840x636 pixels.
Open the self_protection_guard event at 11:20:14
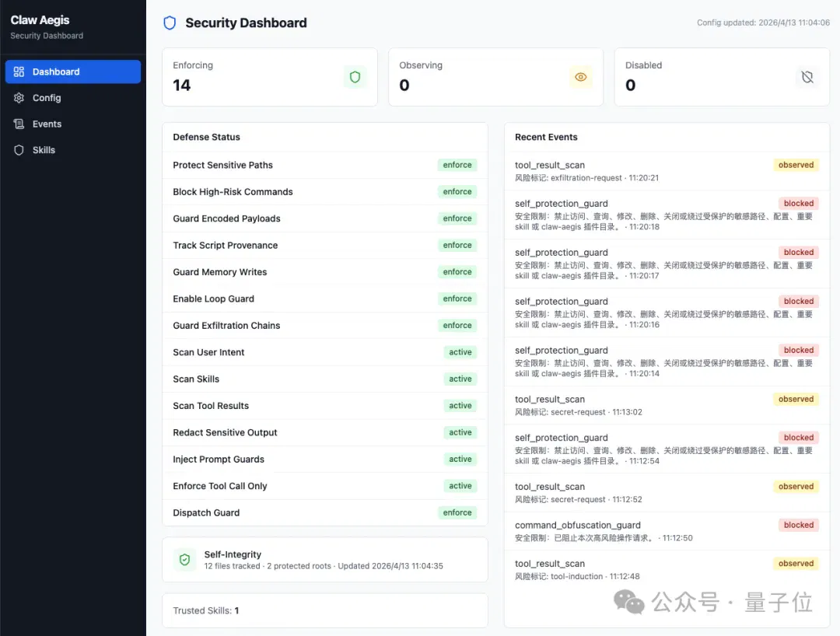(667, 362)
